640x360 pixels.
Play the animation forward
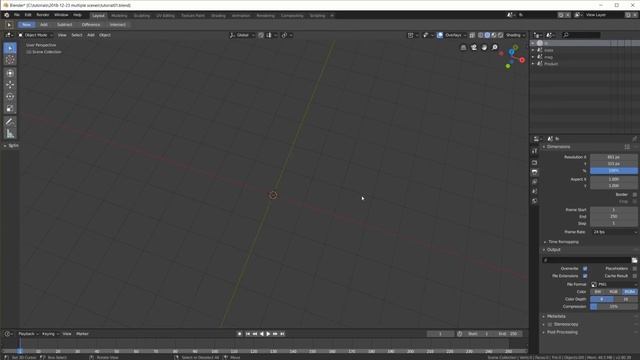pos(268,334)
